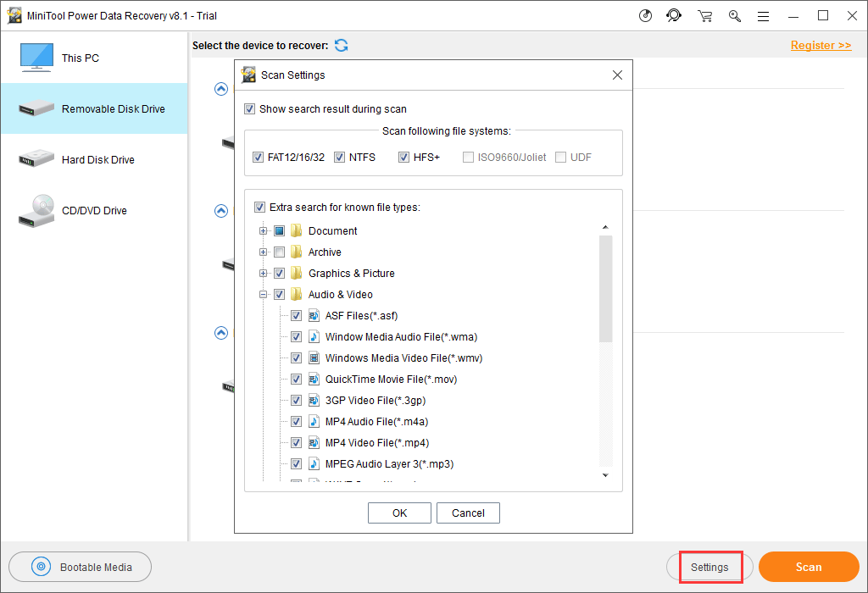
Task: Expand the Archive file type tree
Action: click(264, 252)
